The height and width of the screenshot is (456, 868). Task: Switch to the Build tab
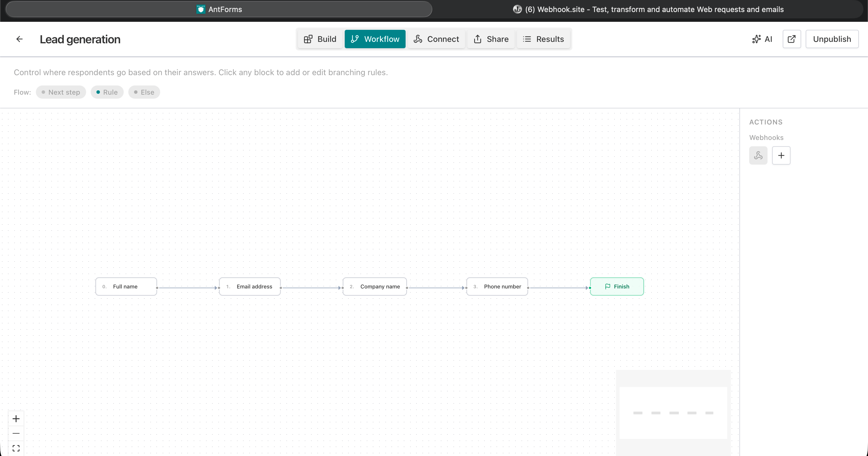pos(319,39)
